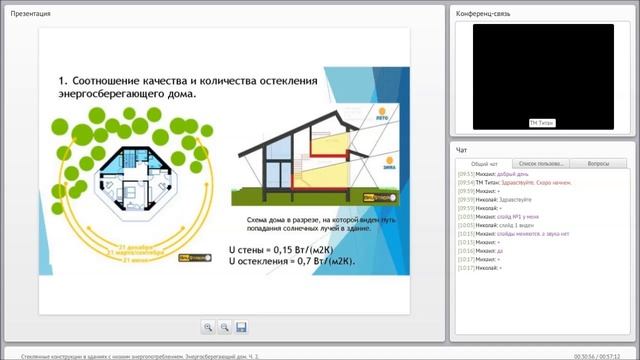Click the 'U стены = 0,15 Вт/(м2К)' line
Image resolution: width=640 pixels, height=360 pixels.
click(281, 250)
